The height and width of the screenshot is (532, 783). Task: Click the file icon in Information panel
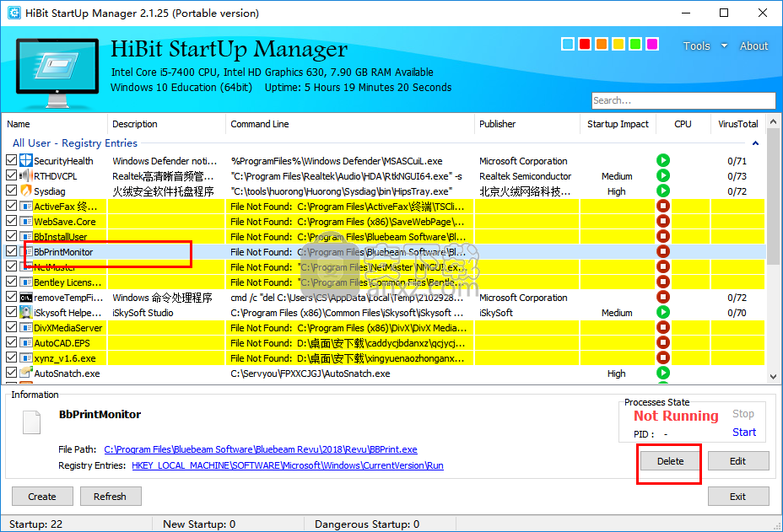[31, 422]
